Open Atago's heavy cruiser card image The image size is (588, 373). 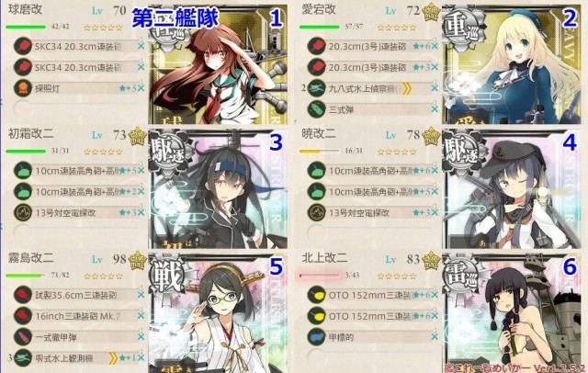coord(512,64)
